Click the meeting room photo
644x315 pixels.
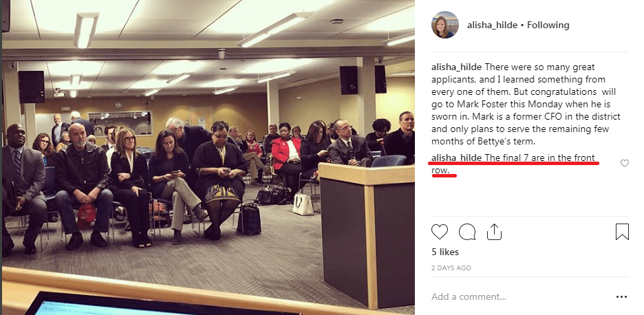[x=208, y=157]
